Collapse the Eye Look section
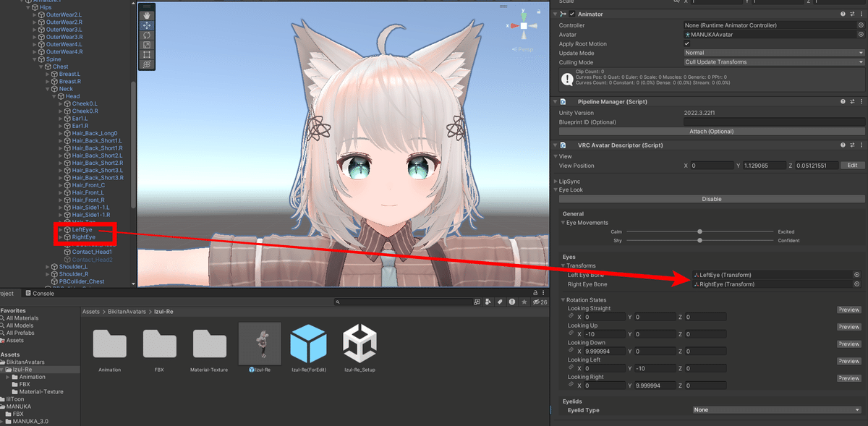 pos(561,189)
